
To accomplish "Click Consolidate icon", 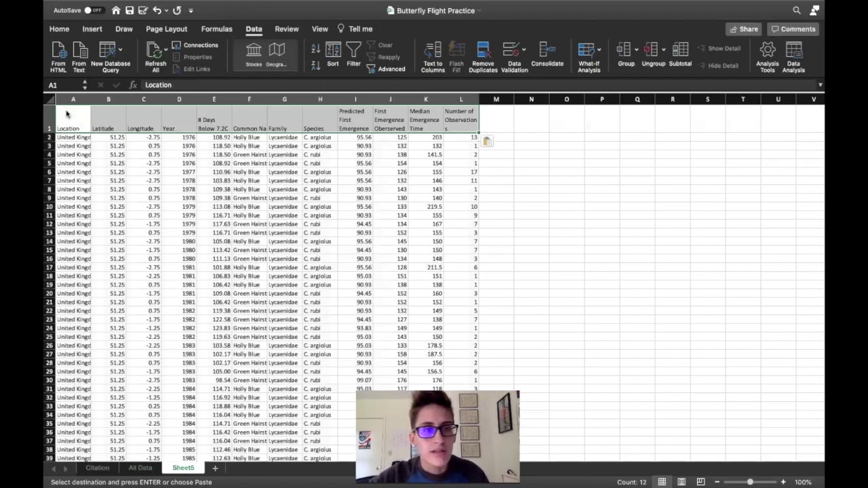I will tap(547, 55).
